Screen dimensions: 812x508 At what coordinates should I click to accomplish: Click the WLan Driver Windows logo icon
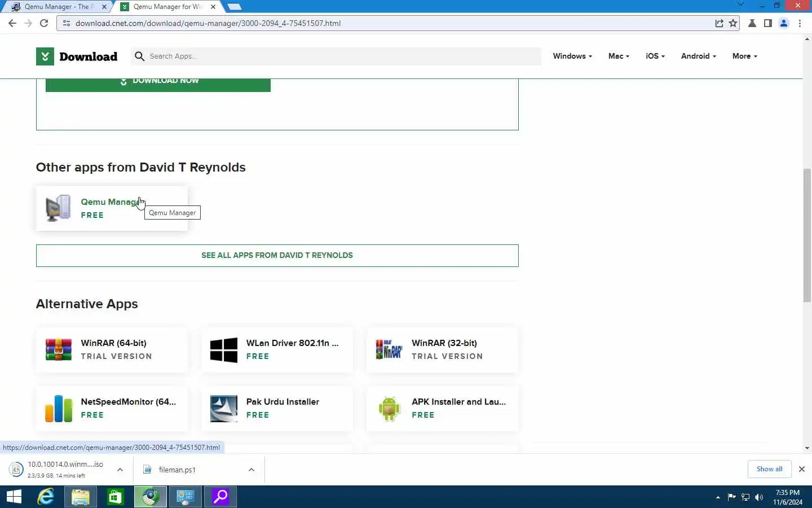[224, 350]
